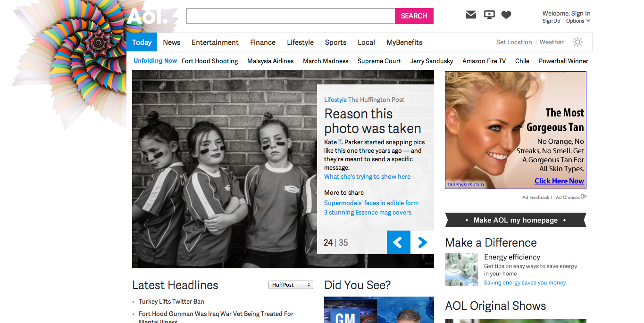Open Powerball Winner trending topic
Image resolution: width=644 pixels, height=323 pixels.
point(563,61)
